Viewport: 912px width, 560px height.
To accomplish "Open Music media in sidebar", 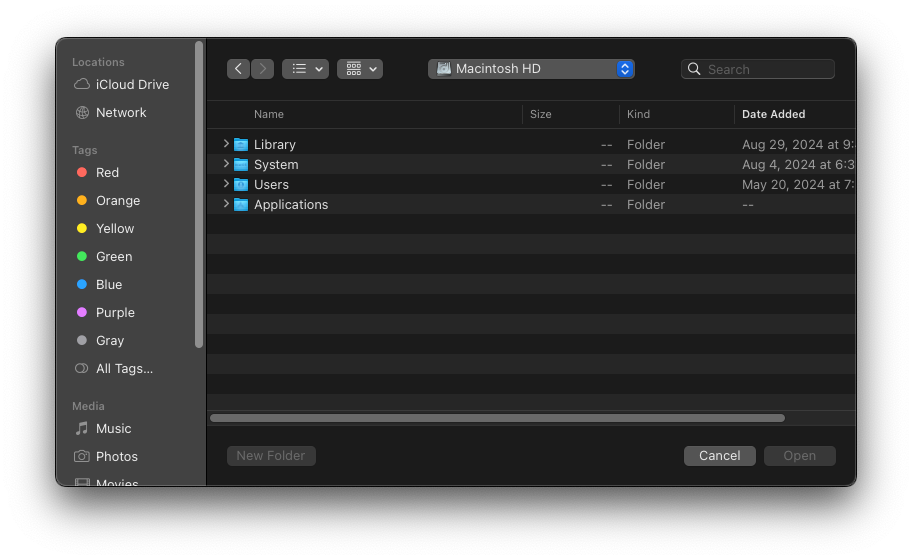I will point(103,429).
